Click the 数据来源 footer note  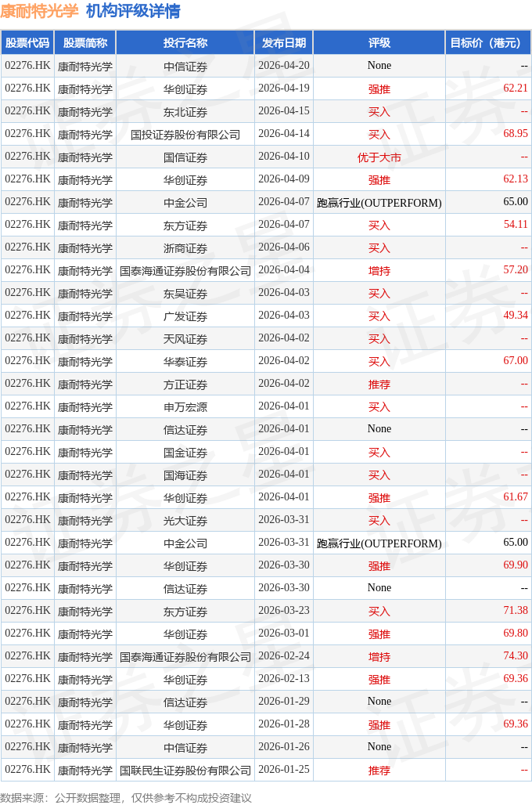click(x=126, y=797)
